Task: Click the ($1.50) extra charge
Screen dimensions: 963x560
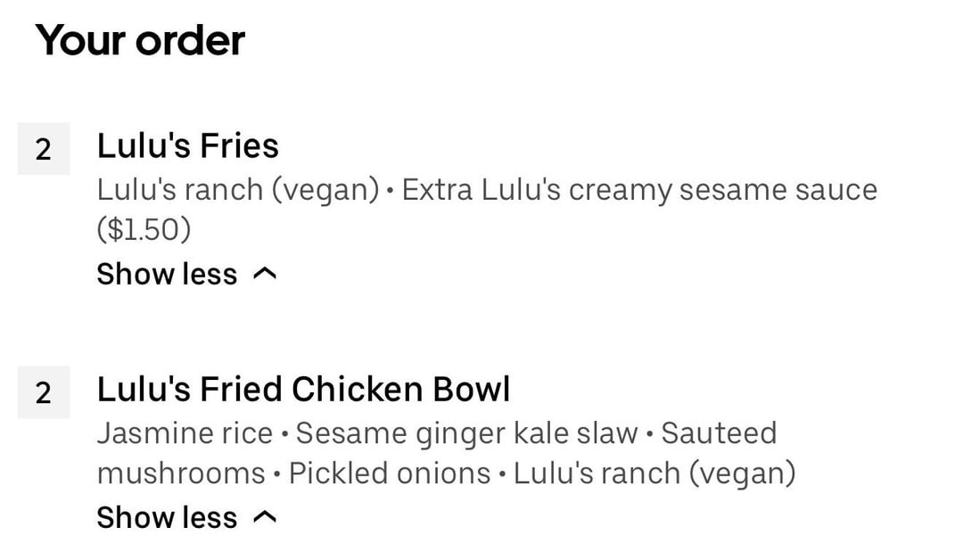Action: tap(144, 230)
